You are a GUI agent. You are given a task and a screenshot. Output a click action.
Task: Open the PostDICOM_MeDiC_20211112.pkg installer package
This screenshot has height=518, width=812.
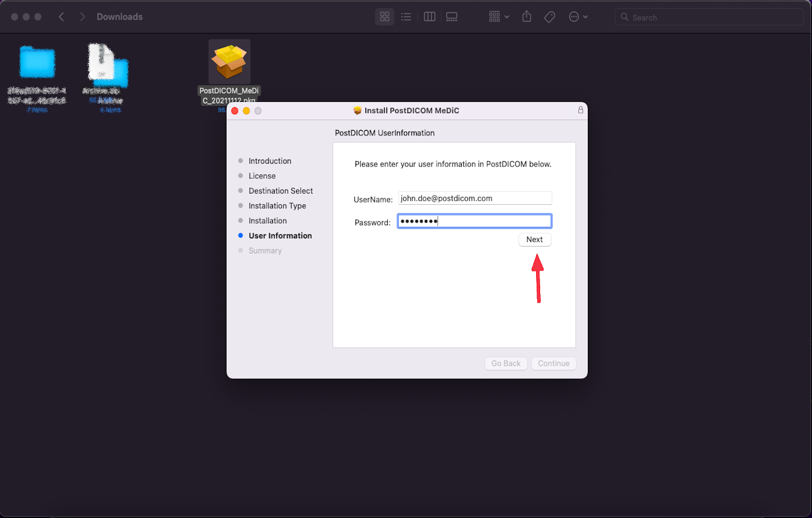(x=229, y=61)
